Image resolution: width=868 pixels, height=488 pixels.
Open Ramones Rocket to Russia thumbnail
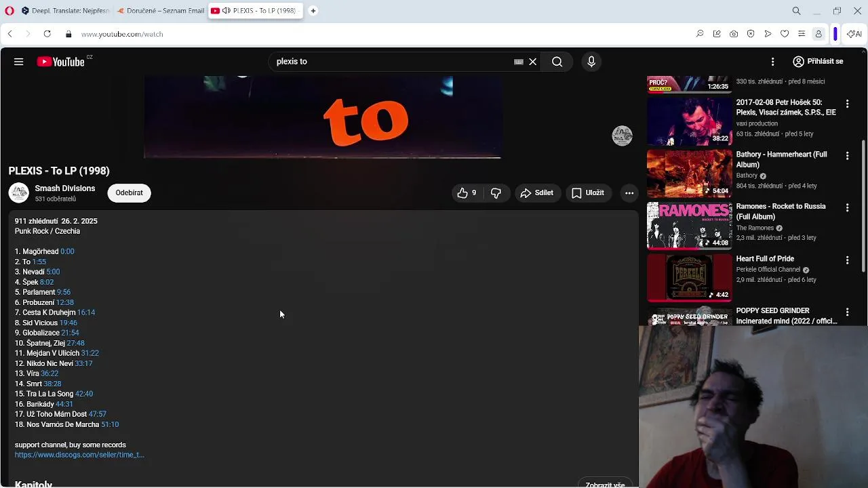689,226
